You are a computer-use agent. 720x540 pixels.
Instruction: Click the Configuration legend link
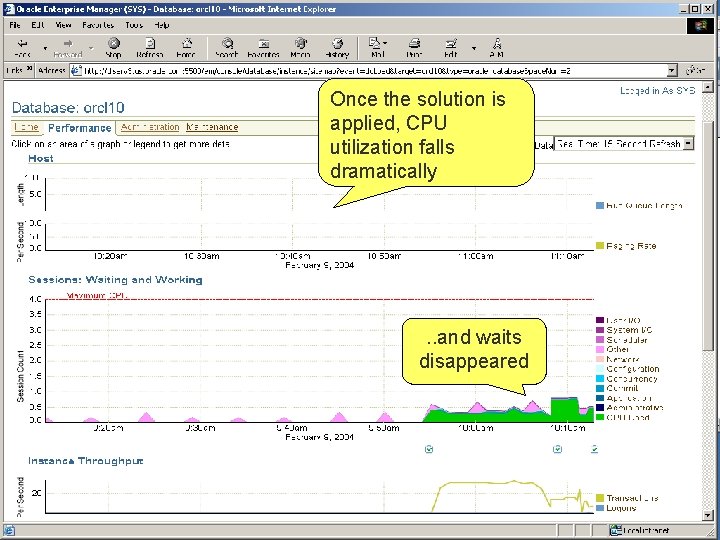tap(633, 369)
